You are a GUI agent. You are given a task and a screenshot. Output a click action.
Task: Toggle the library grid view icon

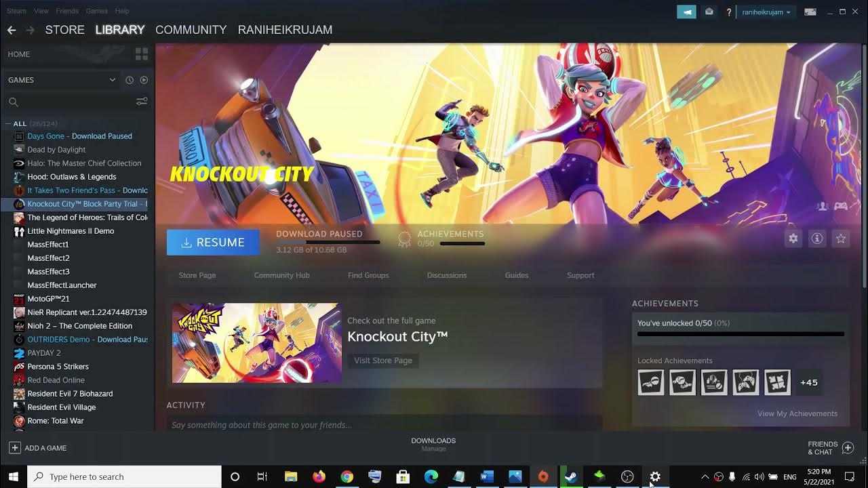pos(142,54)
